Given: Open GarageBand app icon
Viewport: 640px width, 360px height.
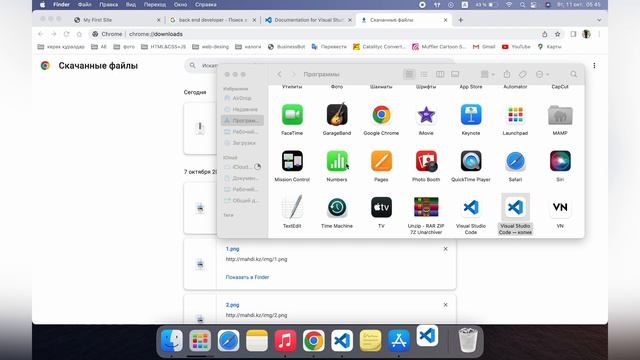Looking at the screenshot, I should pyautogui.click(x=337, y=115).
